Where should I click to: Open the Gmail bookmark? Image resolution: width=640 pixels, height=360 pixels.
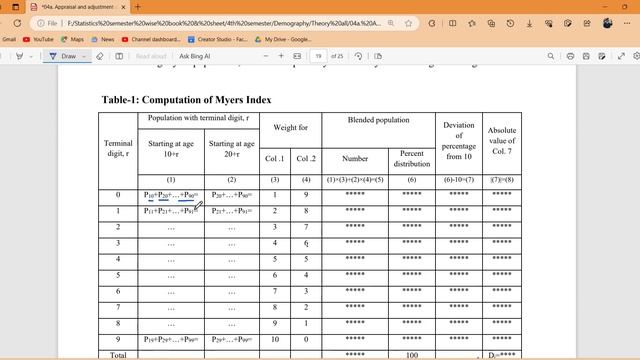pyautogui.click(x=9, y=39)
